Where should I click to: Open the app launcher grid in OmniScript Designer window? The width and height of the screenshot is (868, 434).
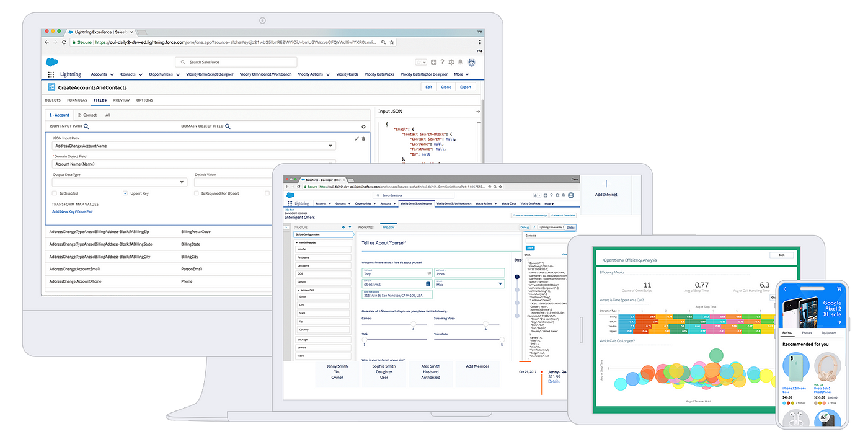point(289,203)
